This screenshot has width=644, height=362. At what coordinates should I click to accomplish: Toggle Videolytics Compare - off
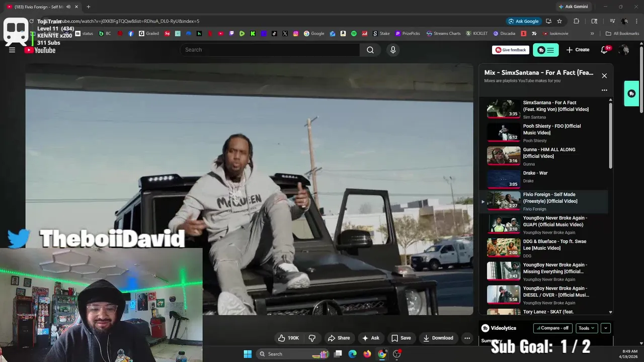click(552, 328)
